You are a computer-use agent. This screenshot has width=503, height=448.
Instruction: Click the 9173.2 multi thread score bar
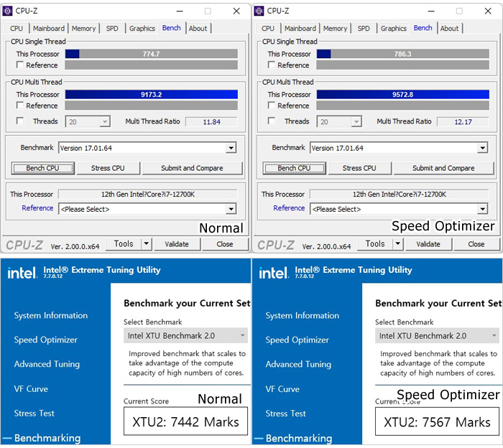151,94
